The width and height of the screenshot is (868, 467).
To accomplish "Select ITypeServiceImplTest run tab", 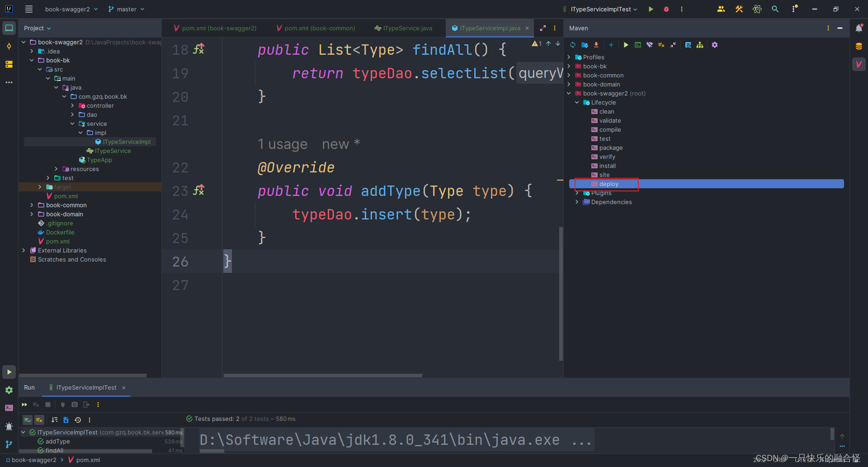I will click(86, 388).
